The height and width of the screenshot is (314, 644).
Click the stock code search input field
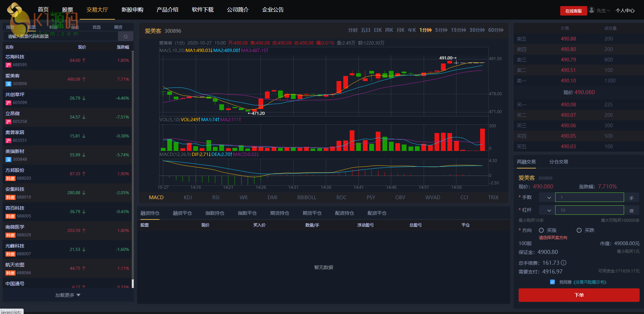click(61, 36)
